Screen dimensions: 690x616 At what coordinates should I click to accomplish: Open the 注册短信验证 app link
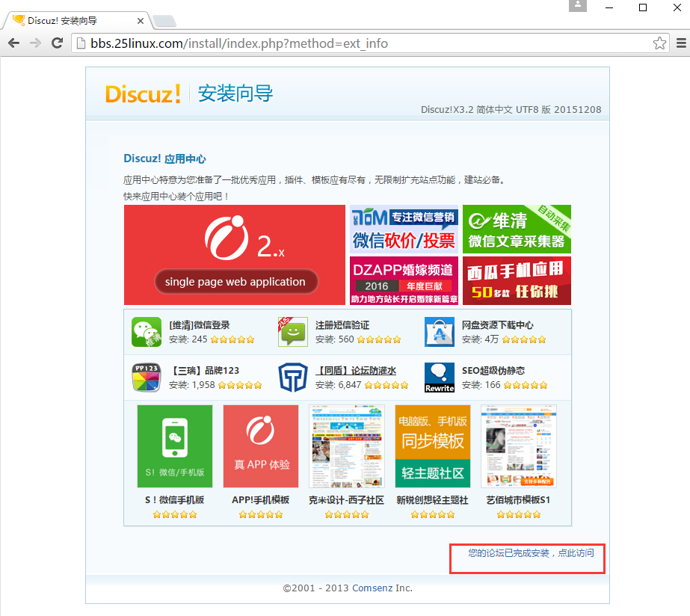coord(342,325)
